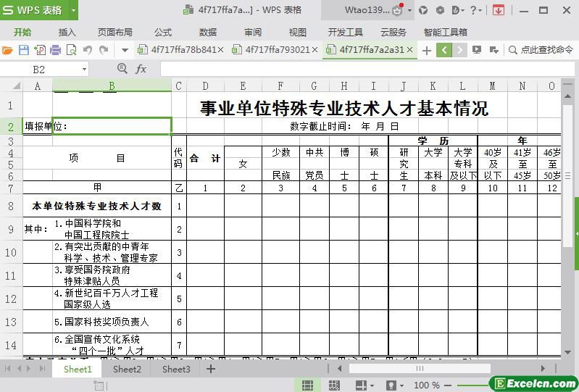The height and width of the screenshot is (392, 579).
Task: Open the 公式 ribbon tab
Action: coord(163,32)
